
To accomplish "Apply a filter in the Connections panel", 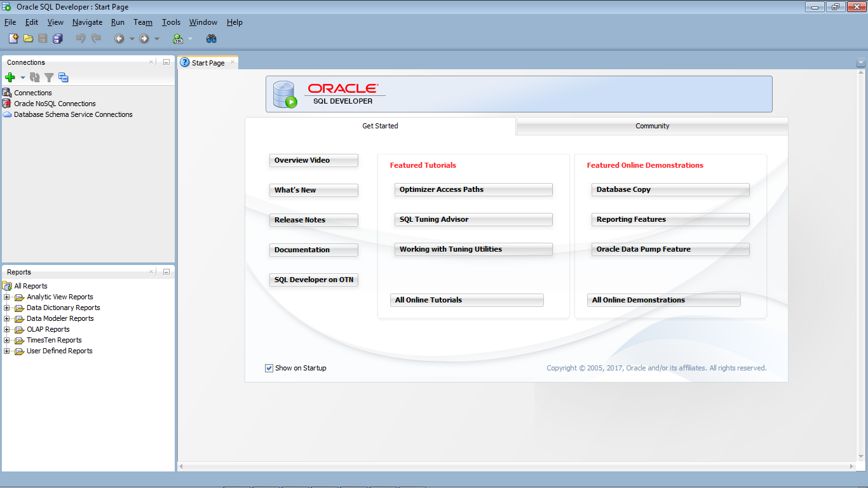I will (x=48, y=77).
